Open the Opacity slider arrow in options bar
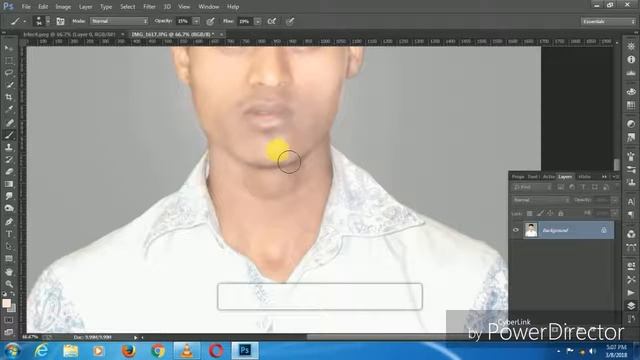This screenshot has height=360, width=640. point(196,21)
